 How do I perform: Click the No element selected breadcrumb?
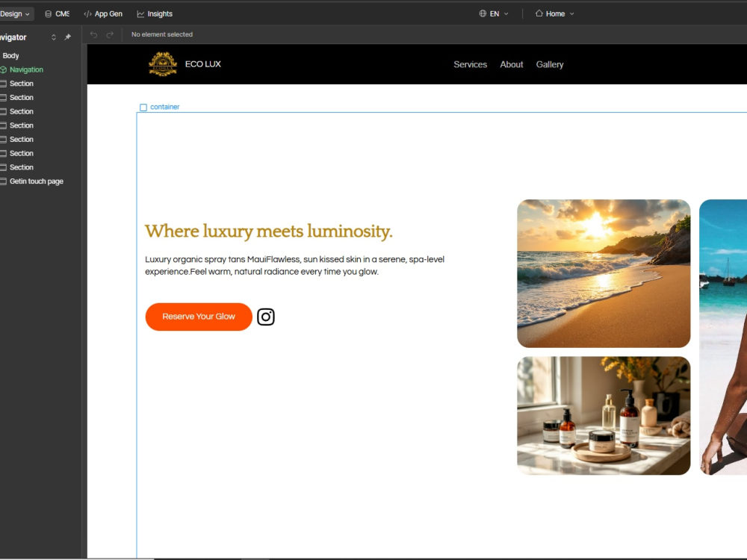(162, 35)
